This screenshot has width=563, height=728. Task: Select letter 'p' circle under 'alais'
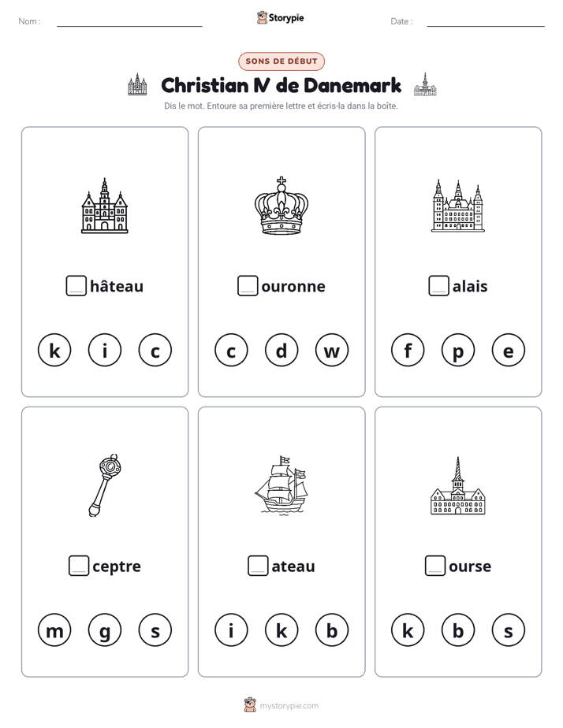[x=458, y=350]
